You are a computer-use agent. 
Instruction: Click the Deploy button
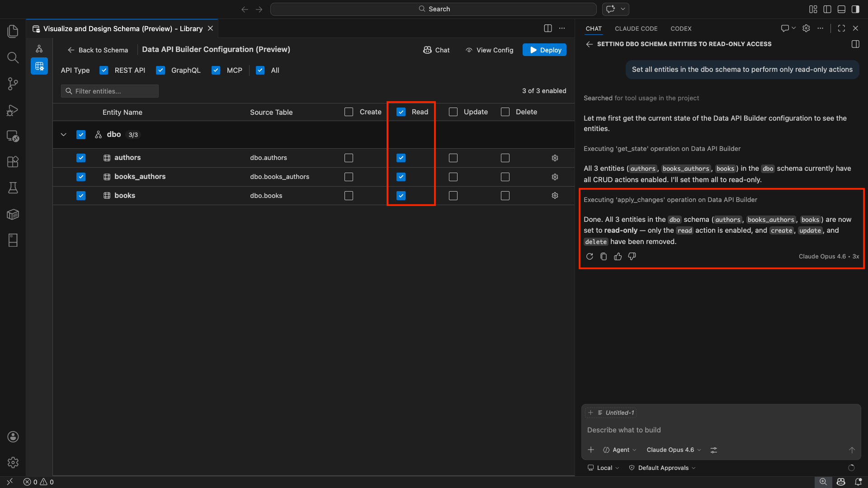pyautogui.click(x=545, y=50)
